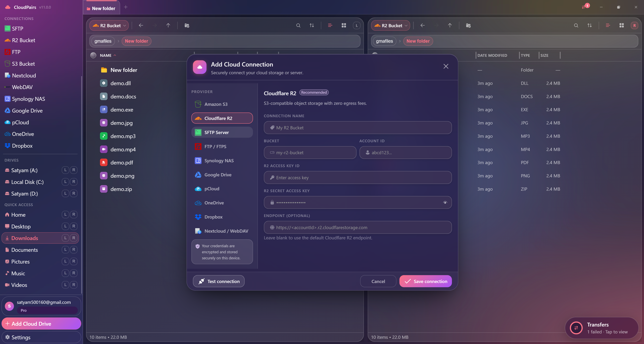
Task: Open Dropbox connection in sidebar
Action: click(x=40, y=146)
